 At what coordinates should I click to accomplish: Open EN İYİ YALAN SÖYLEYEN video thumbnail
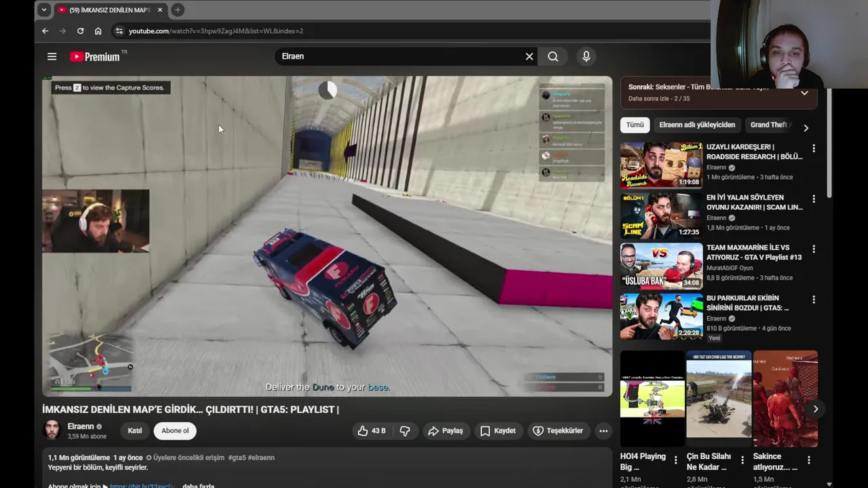click(x=661, y=216)
